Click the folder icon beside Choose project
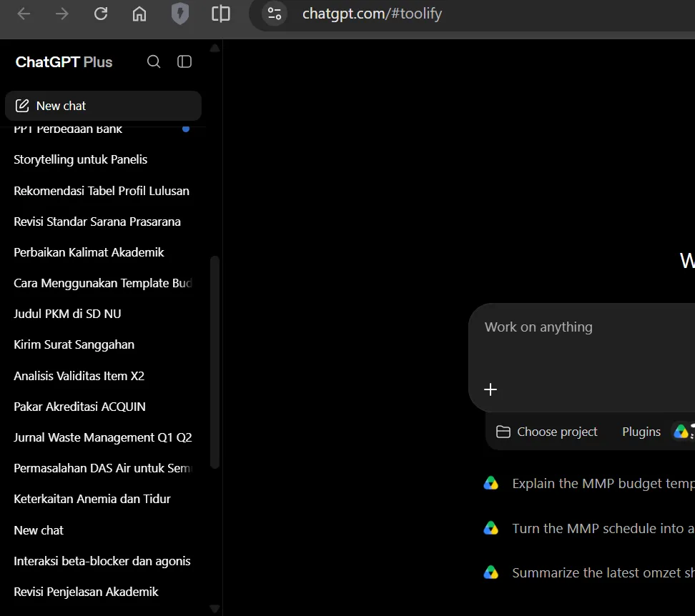This screenshot has width=695, height=616. 503,432
